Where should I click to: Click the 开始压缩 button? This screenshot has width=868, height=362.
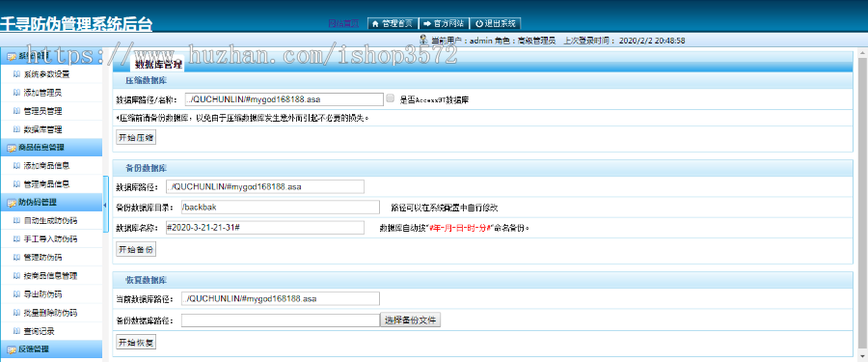coord(136,137)
